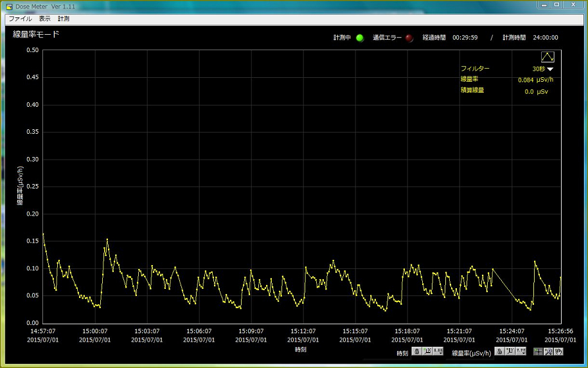The width and height of the screenshot is (588, 368).
Task: Click the Dose Meter title bar app icon
Action: pyautogui.click(x=9, y=6)
